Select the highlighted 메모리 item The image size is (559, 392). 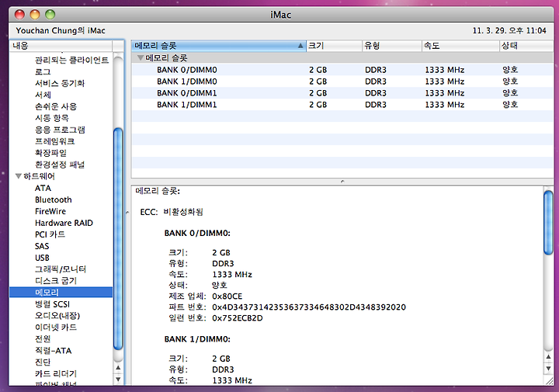pos(61,293)
